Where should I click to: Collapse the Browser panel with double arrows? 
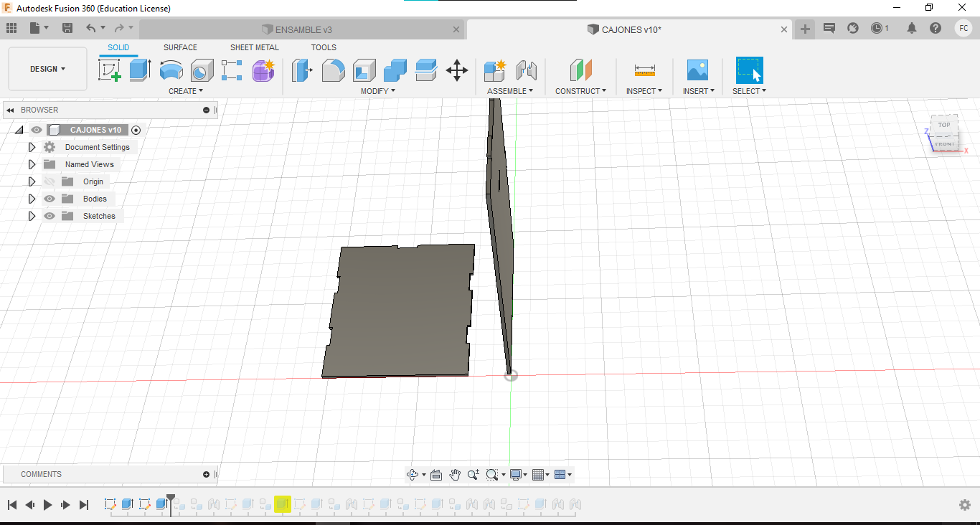11,110
